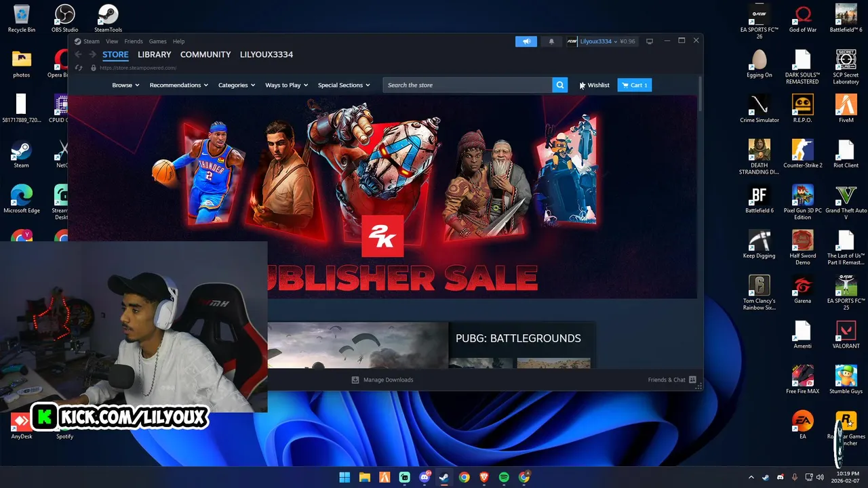The height and width of the screenshot is (488, 868).
Task: Open the Steam menu in menu bar
Action: tap(92, 41)
